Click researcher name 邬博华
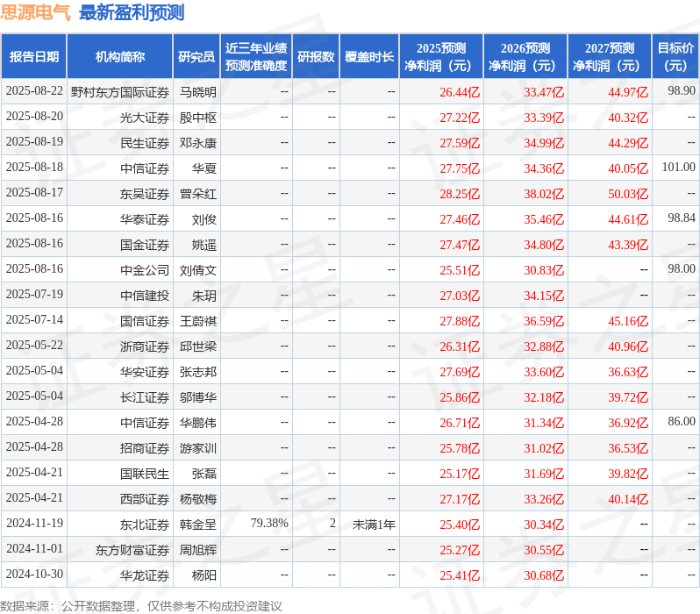The image size is (700, 614). tap(197, 397)
